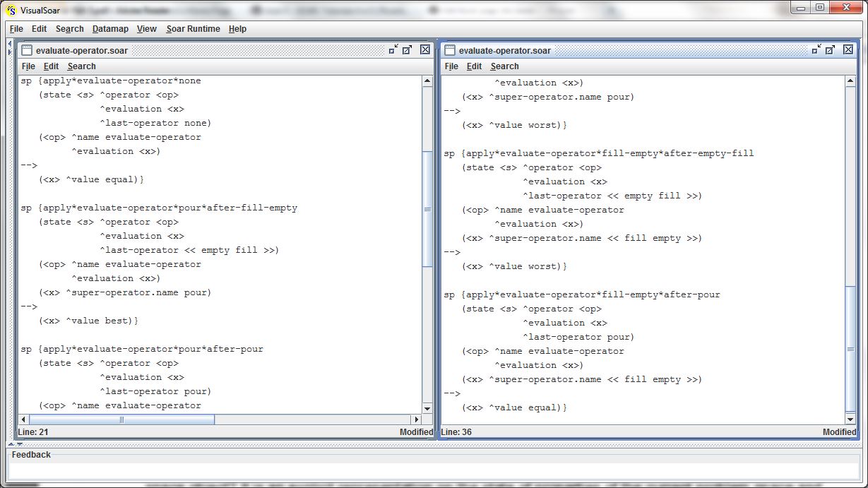Image resolution: width=868 pixels, height=488 pixels.
Task: Open the Soar Runtime menu
Action: (x=193, y=29)
